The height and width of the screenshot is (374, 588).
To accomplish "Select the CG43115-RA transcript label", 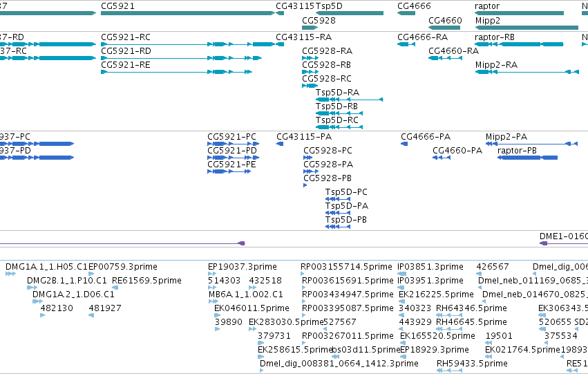I will [x=304, y=37].
